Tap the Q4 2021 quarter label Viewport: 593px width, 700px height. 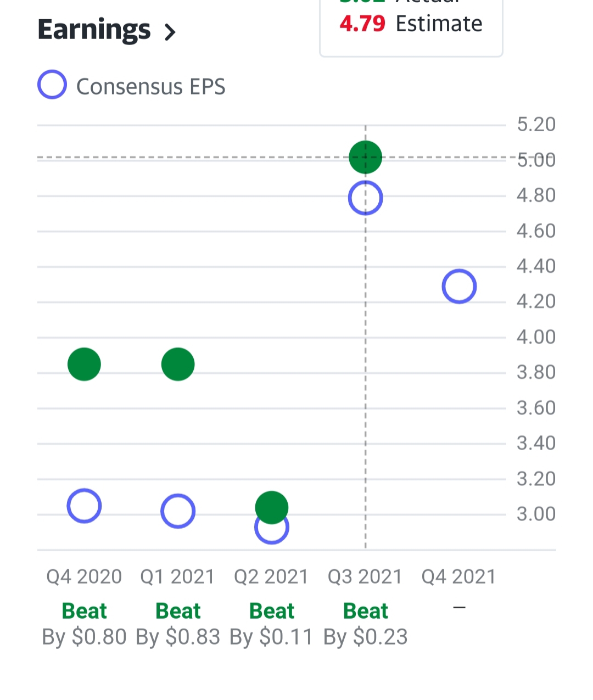coord(459,576)
